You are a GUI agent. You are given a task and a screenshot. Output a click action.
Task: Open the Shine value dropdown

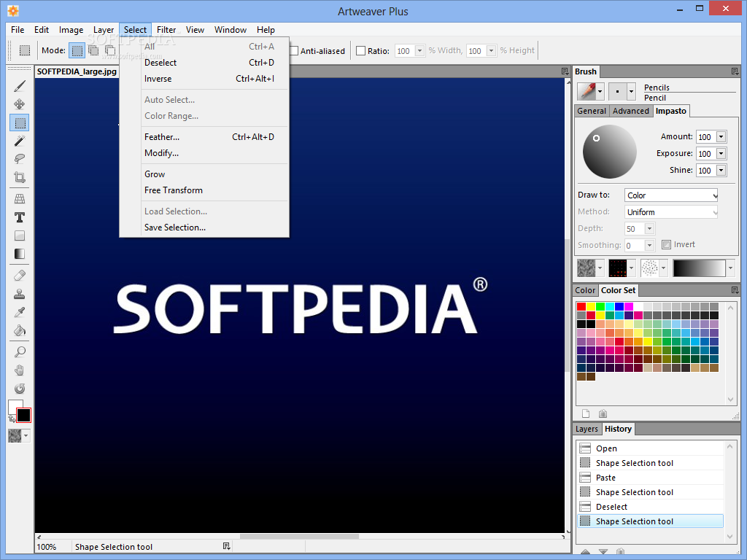(721, 171)
